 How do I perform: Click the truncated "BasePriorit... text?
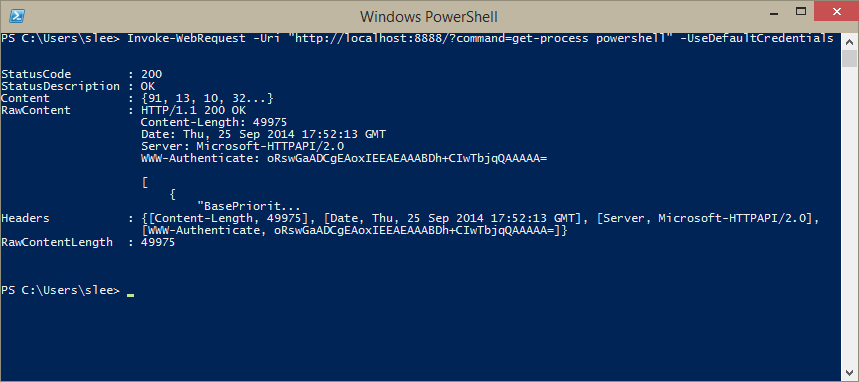click(248, 207)
